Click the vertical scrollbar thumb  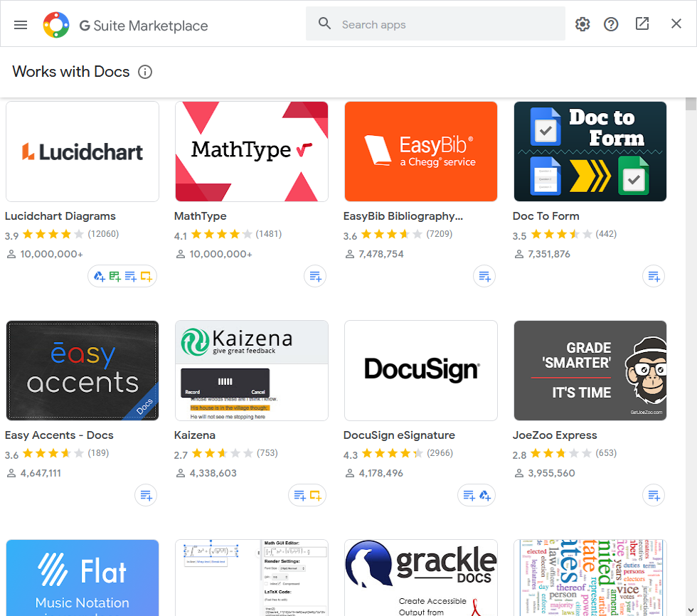point(691,104)
